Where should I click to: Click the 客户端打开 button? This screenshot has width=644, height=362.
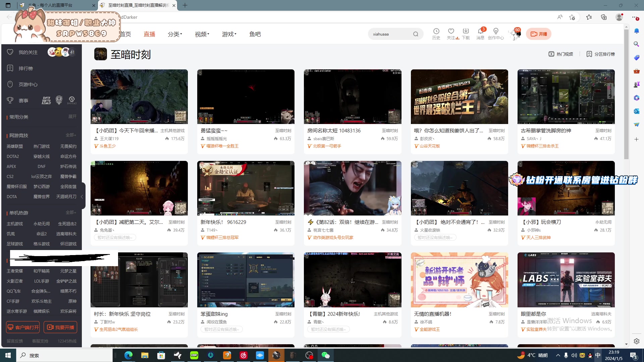coord(23,327)
